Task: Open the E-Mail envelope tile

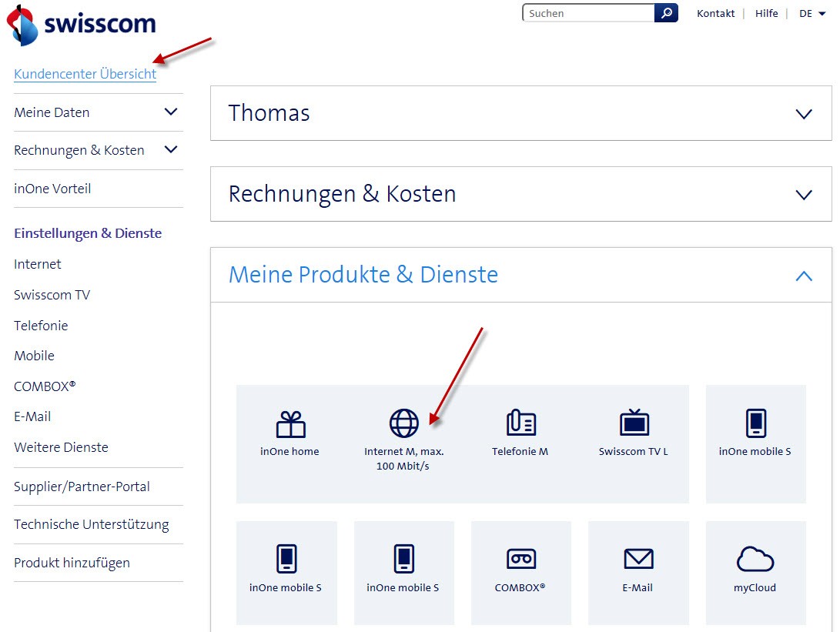Action: click(638, 568)
